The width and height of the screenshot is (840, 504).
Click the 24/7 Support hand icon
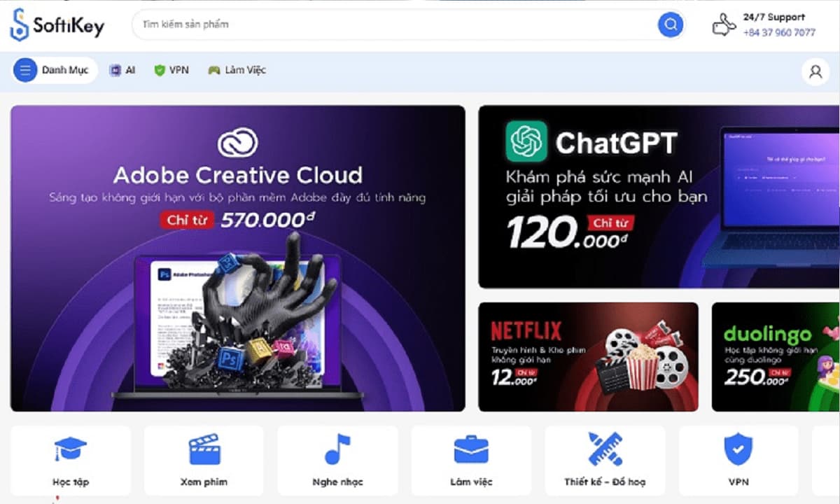724,25
